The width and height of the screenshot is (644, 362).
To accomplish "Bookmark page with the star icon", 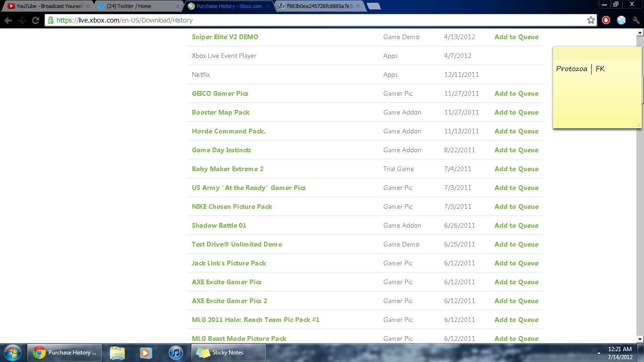I will 591,20.
